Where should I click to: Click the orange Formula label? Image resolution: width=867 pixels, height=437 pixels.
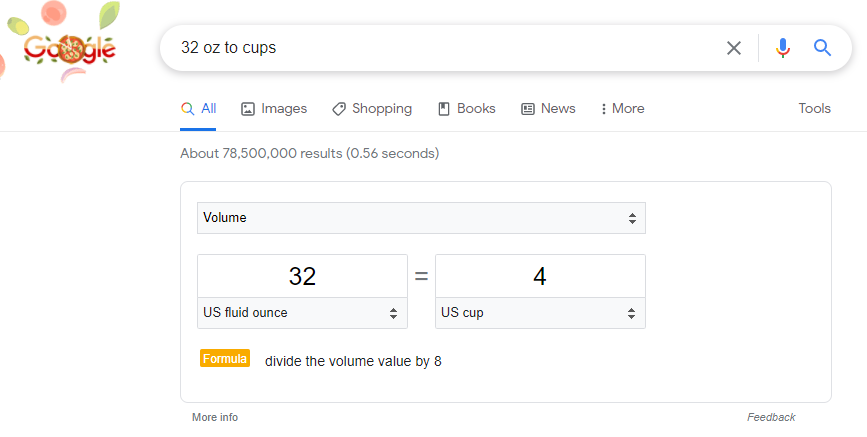pos(225,358)
